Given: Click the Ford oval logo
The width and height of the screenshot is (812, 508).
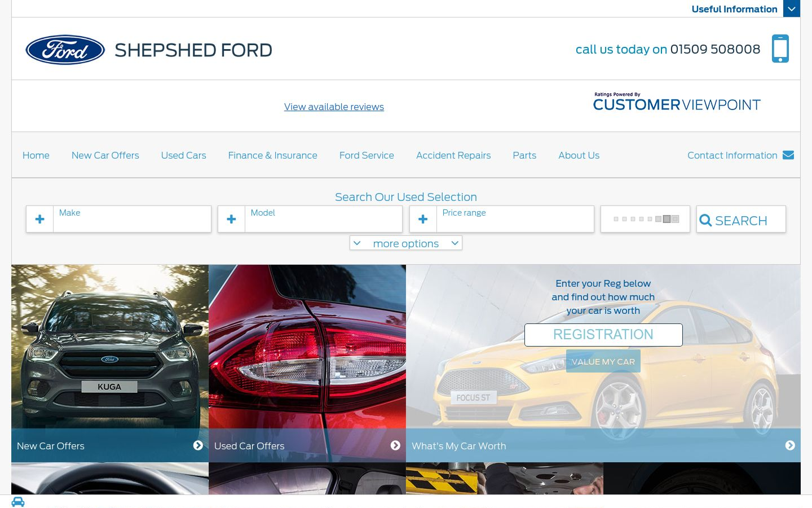Looking at the screenshot, I should (x=65, y=50).
